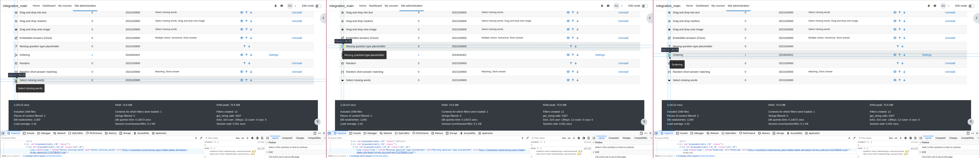Open the messaging chat icon in the right window
Image resolution: width=980 pixels, height=158 pixels.
point(935,6)
